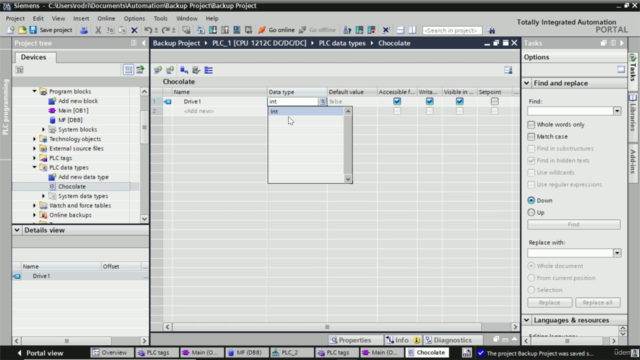The width and height of the screenshot is (640, 360).
Task: Click the Split editor horizontally icon
Action: tap(400, 30)
